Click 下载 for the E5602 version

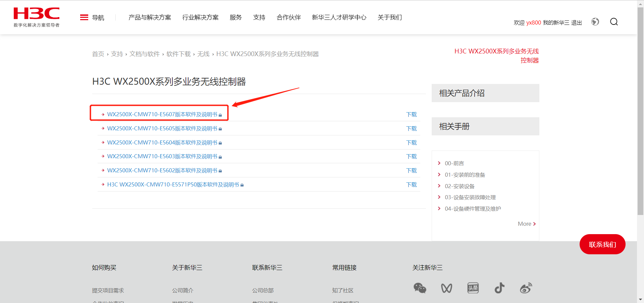[x=412, y=171]
